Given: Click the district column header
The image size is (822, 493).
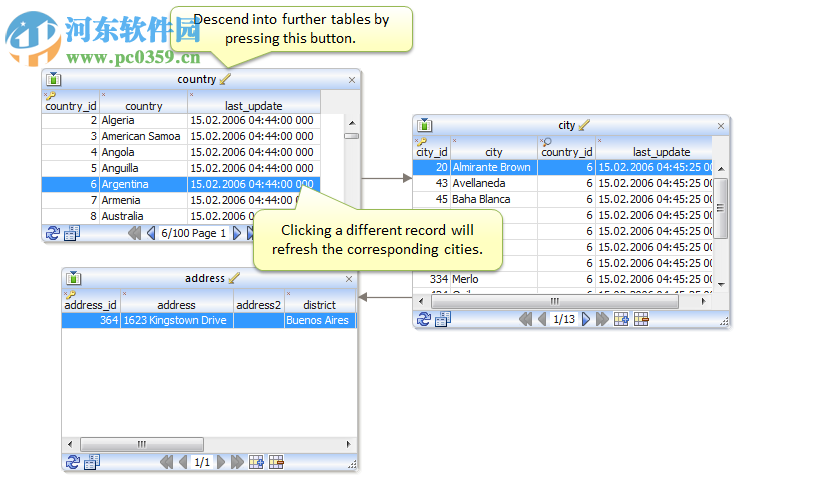Looking at the screenshot, I should point(320,301).
